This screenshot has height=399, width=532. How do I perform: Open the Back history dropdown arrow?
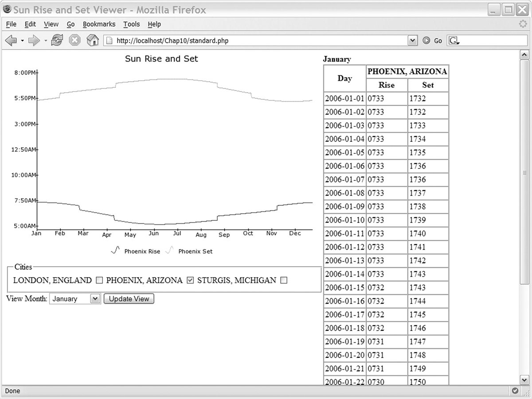point(22,41)
